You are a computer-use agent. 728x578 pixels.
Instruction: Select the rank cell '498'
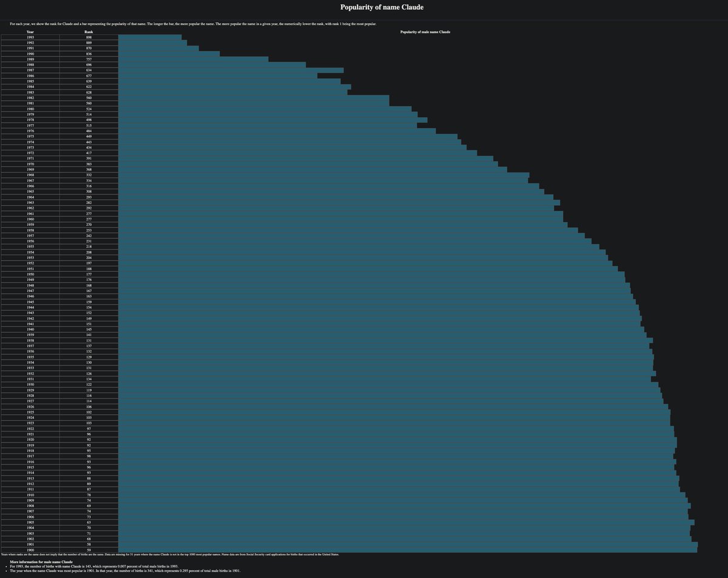[x=89, y=120]
